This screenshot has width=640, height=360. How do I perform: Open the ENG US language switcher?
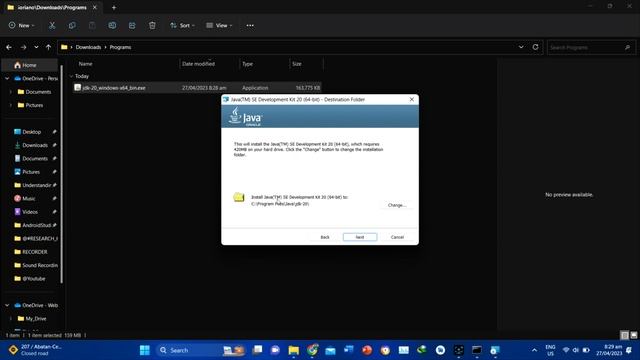click(x=550, y=350)
